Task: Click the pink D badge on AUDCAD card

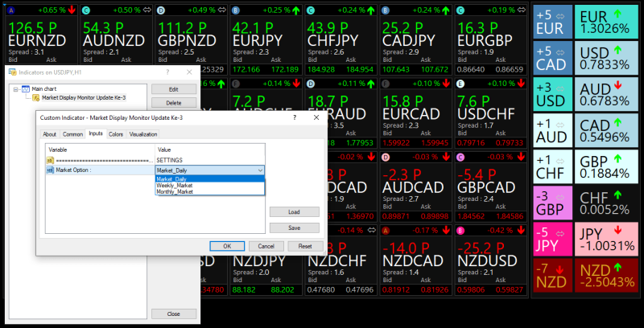Action: [386, 157]
